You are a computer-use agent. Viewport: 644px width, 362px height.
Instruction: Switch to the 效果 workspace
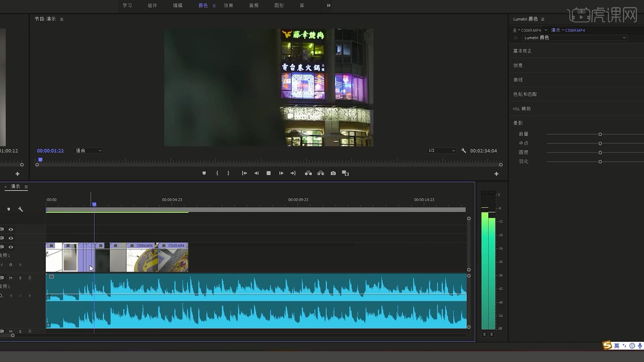point(228,6)
